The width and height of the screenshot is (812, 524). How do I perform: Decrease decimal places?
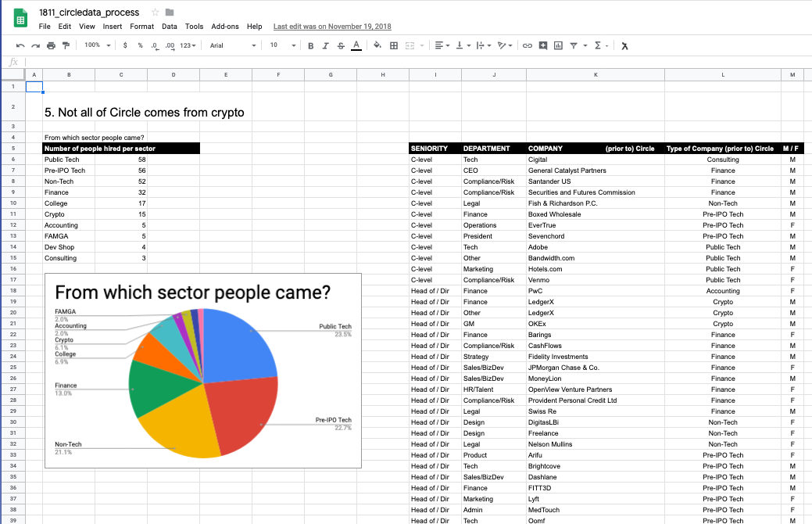pyautogui.click(x=155, y=45)
